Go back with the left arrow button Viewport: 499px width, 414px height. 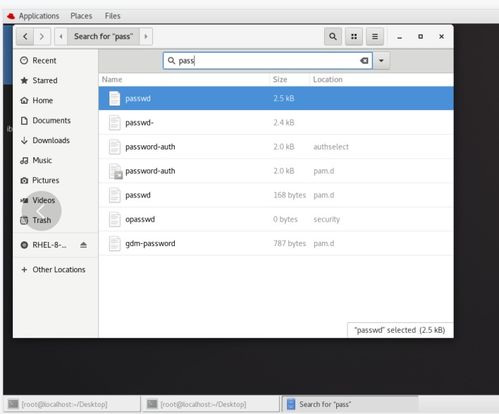point(25,36)
